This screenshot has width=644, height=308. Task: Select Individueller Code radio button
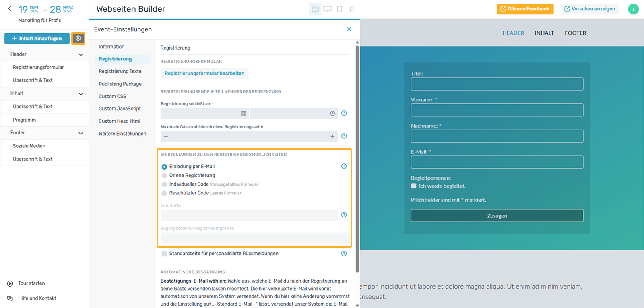pos(164,184)
